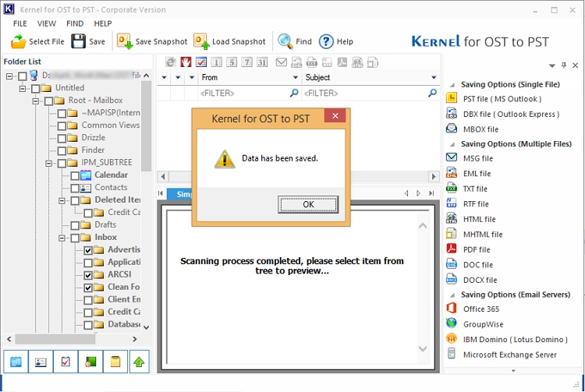
Task: Collapse the Deleted Items node
Action: pos(62,201)
